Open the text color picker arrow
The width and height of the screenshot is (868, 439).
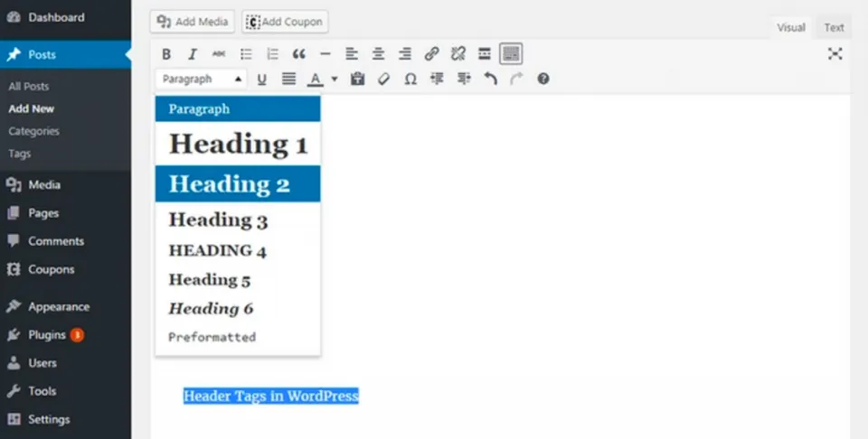coord(335,79)
